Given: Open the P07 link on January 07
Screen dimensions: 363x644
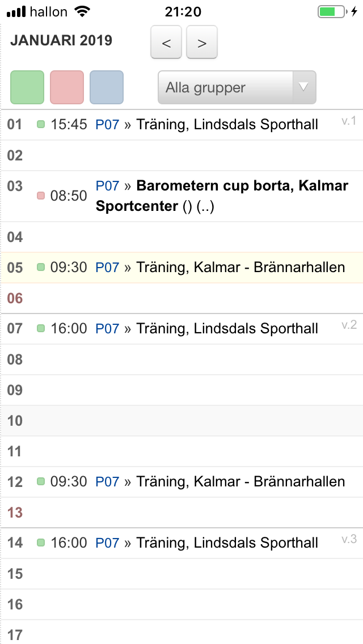Looking at the screenshot, I should [107, 329].
